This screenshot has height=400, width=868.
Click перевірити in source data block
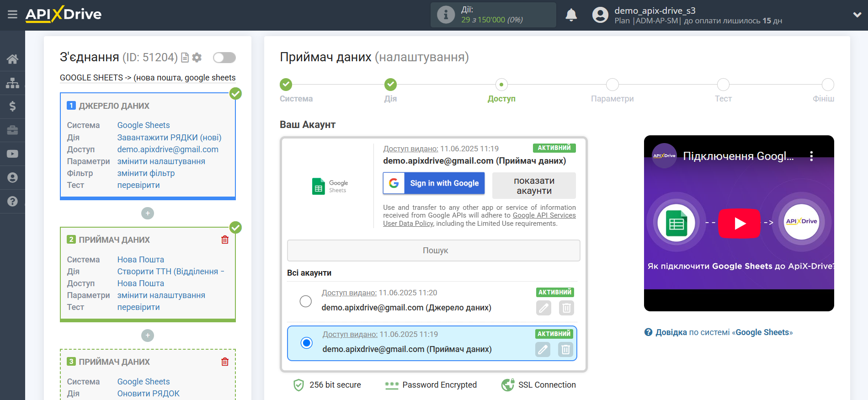[x=138, y=185]
